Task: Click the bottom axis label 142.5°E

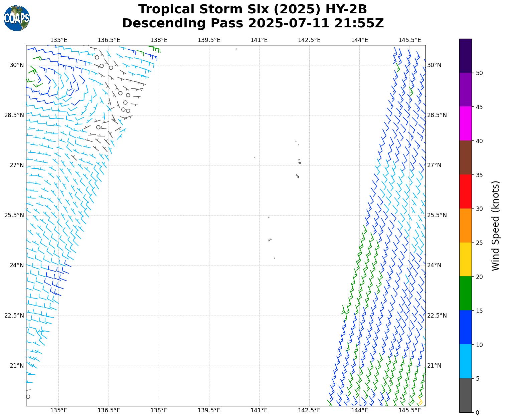Action: coord(309,410)
